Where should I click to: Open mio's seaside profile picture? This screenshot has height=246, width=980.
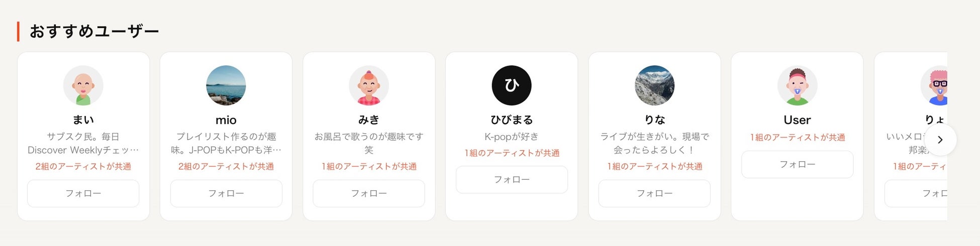point(226,85)
